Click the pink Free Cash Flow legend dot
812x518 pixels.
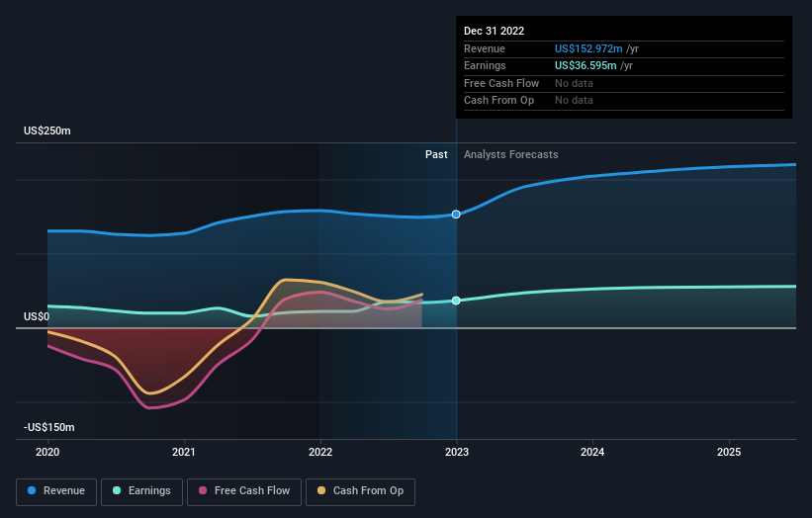point(203,490)
